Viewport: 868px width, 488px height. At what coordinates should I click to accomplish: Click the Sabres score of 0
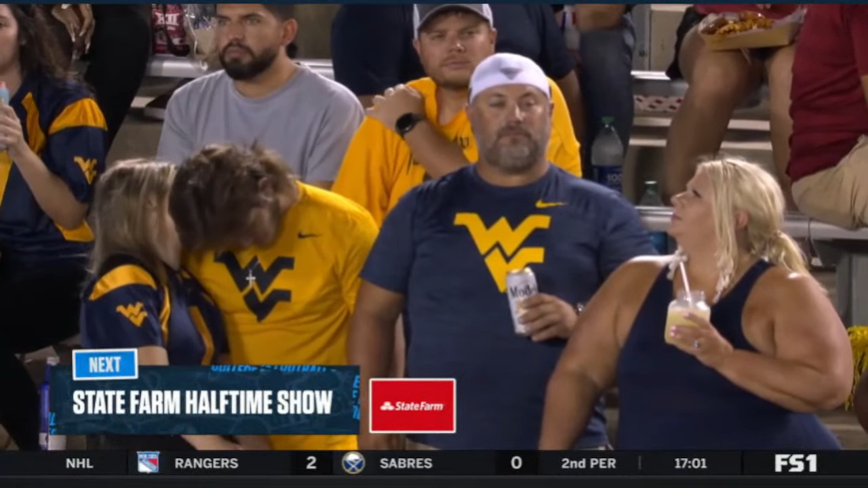pos(516,463)
